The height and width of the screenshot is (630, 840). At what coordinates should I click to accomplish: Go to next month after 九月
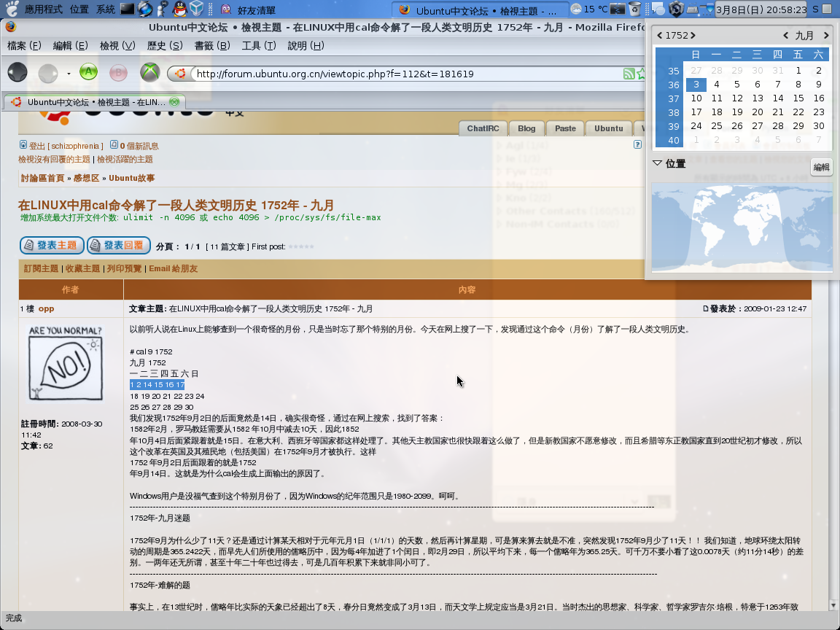point(825,35)
